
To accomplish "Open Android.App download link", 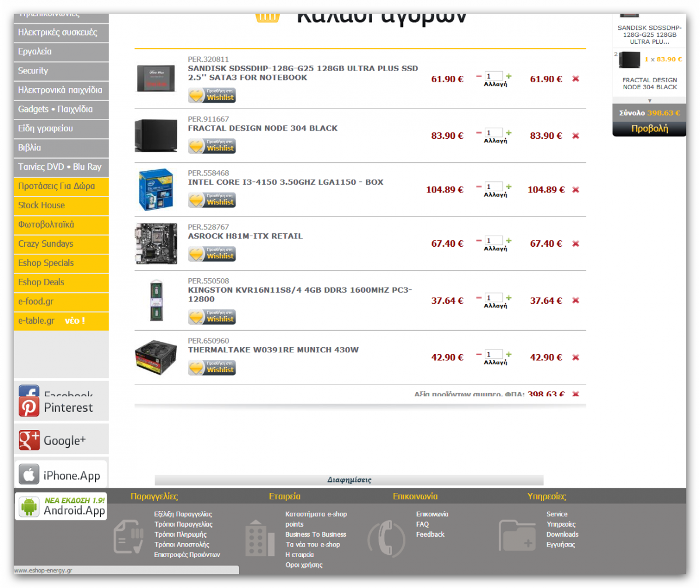I will point(61,506).
